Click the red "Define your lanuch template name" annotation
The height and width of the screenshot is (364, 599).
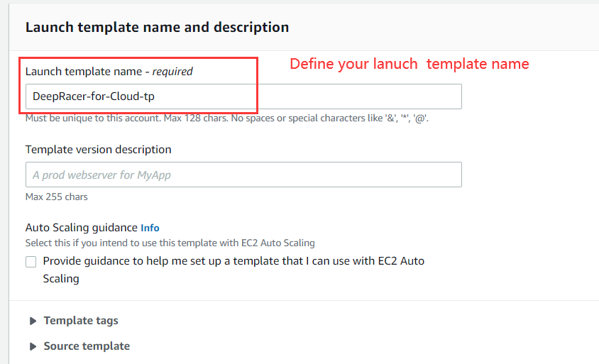pyautogui.click(x=410, y=64)
